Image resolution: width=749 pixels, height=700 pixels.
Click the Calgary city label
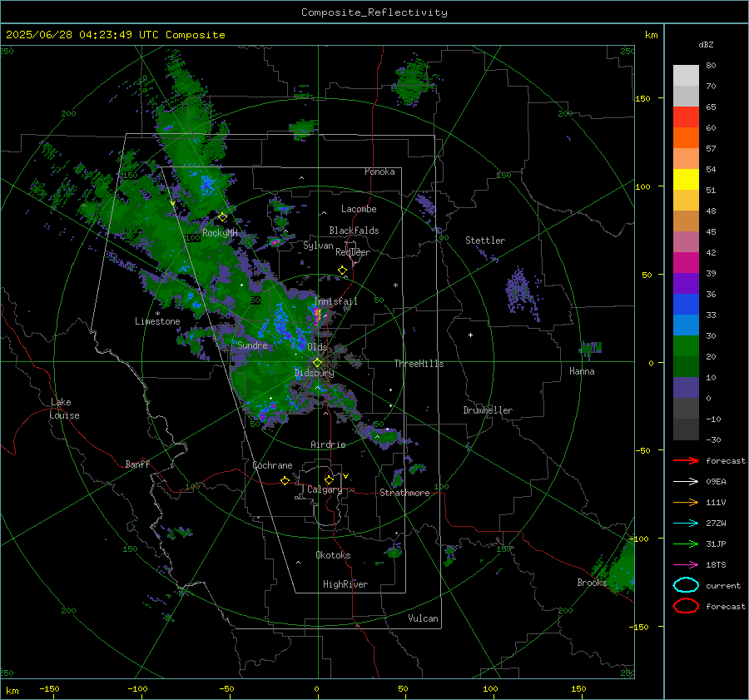(x=325, y=489)
